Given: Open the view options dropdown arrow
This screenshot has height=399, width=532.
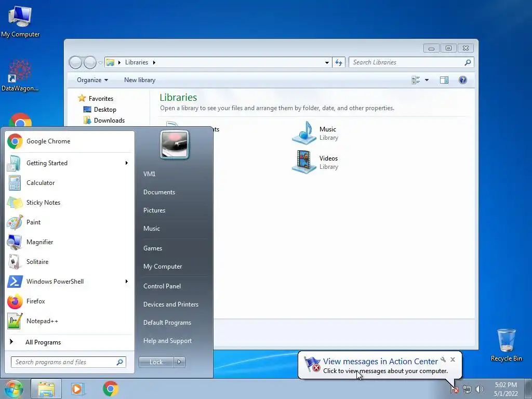Looking at the screenshot, I should (x=427, y=80).
